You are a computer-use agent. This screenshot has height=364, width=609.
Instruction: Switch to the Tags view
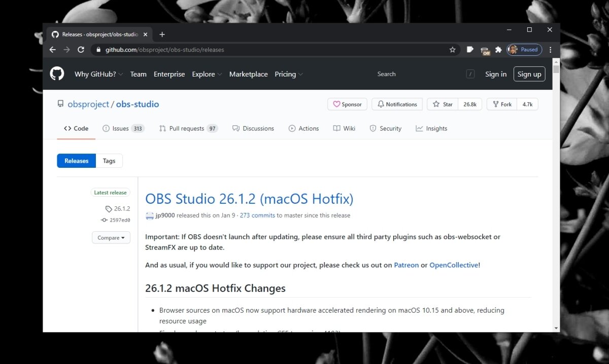tap(109, 161)
